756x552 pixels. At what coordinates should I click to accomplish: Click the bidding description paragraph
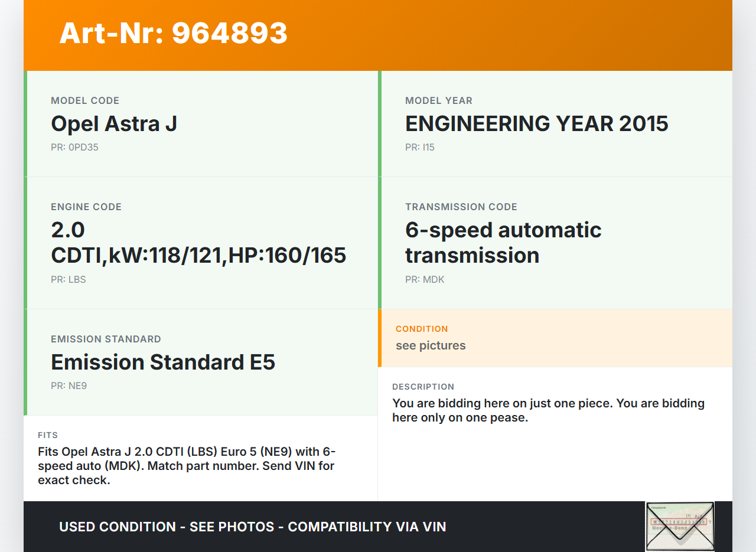[x=548, y=410]
